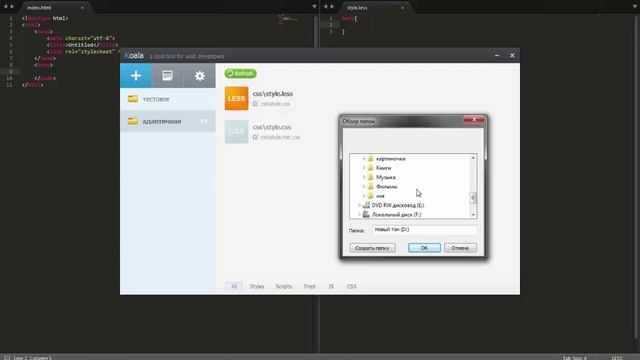The height and width of the screenshot is (360, 640).
Task: Close the folder browse dialog
Action: (474, 120)
